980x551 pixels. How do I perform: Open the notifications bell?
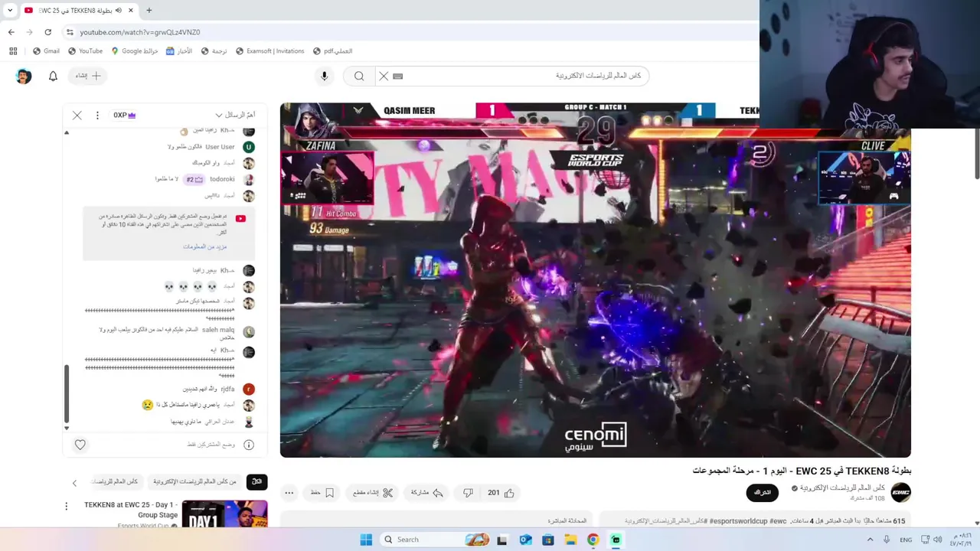click(x=53, y=76)
